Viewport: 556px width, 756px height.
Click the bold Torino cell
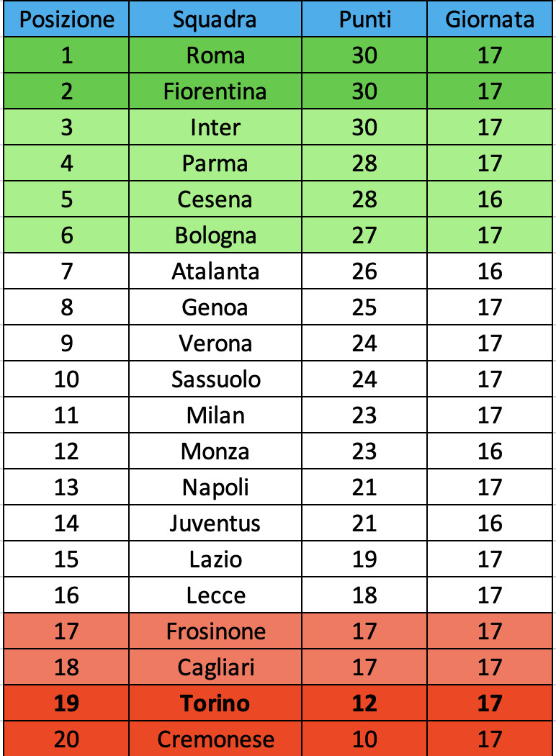point(215,703)
